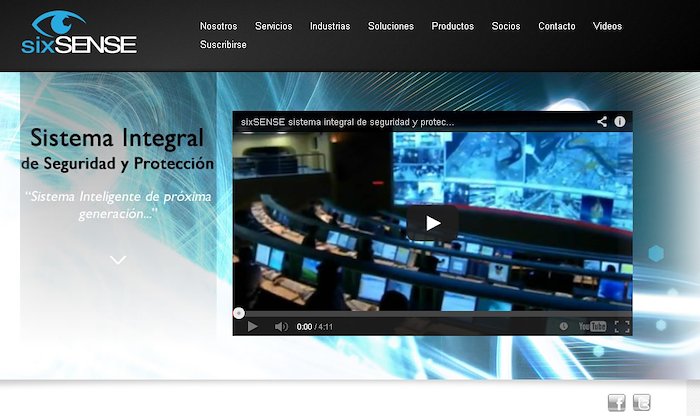Enter fullscreen video mode
The width and height of the screenshot is (700, 416).
tap(622, 327)
